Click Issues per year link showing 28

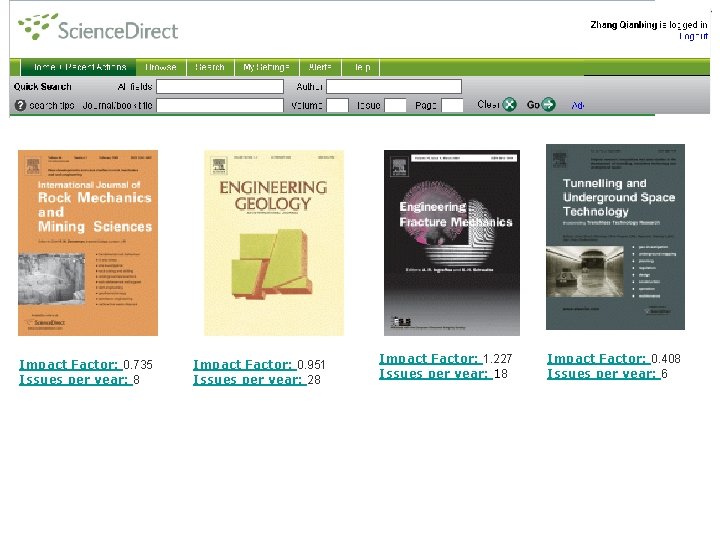pos(250,380)
